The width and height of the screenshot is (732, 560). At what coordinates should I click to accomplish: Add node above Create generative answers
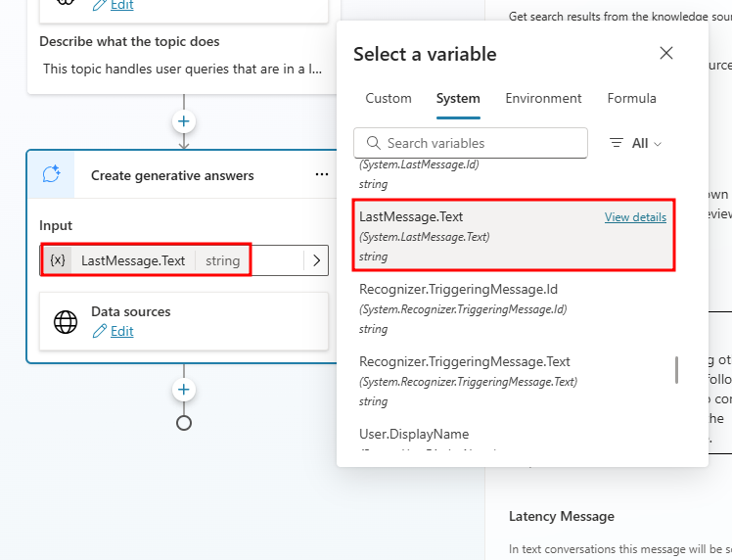click(184, 121)
